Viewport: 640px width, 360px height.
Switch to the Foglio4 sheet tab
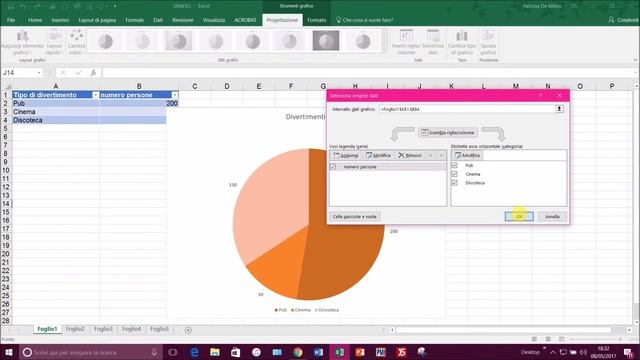(131, 329)
